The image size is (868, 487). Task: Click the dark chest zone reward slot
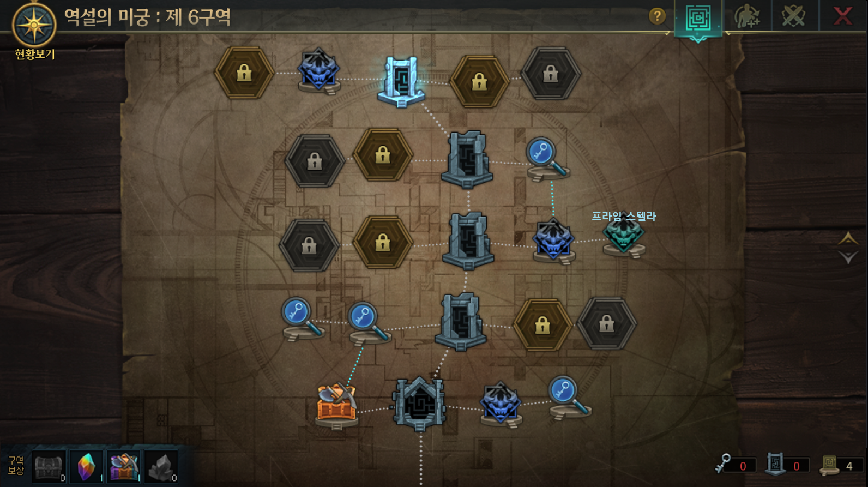click(49, 467)
